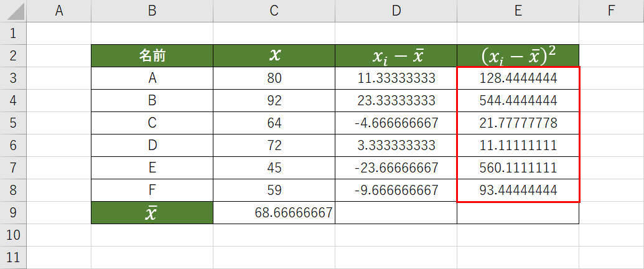Click the squared deviation header cell
The height and width of the screenshot is (269, 644).
tap(518, 56)
